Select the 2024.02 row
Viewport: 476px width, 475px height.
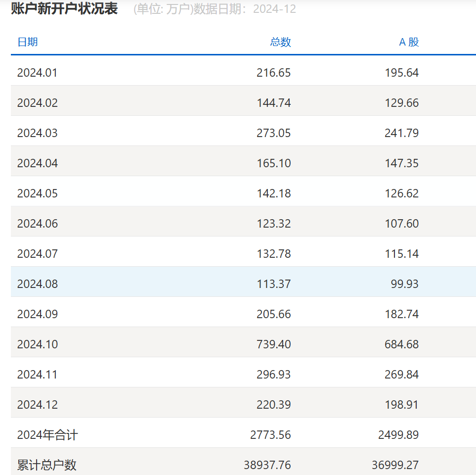tap(37, 102)
